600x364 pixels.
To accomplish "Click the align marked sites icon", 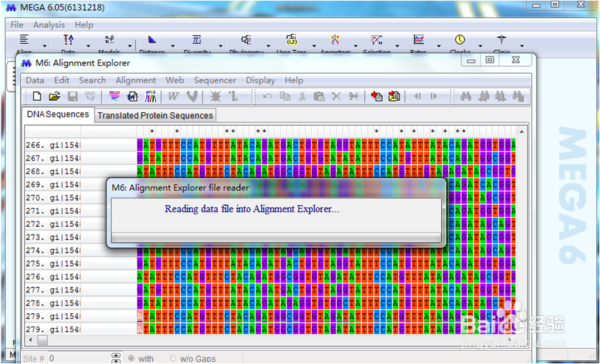I will [233, 97].
